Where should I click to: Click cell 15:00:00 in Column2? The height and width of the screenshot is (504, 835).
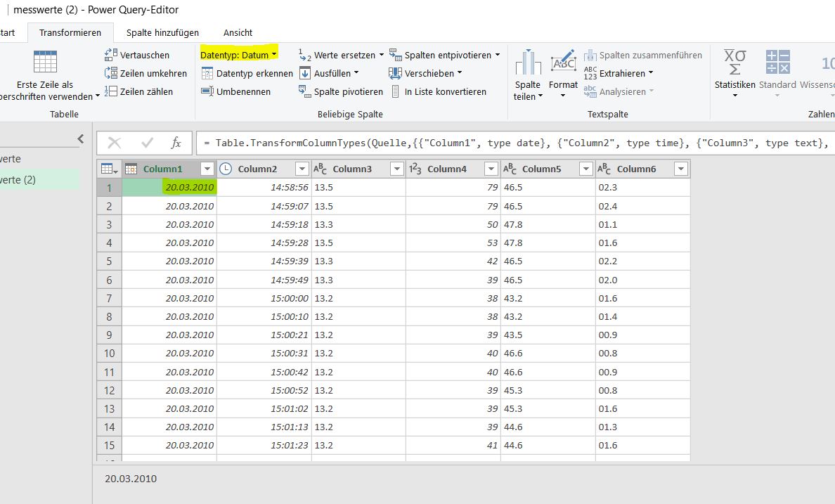click(x=264, y=298)
